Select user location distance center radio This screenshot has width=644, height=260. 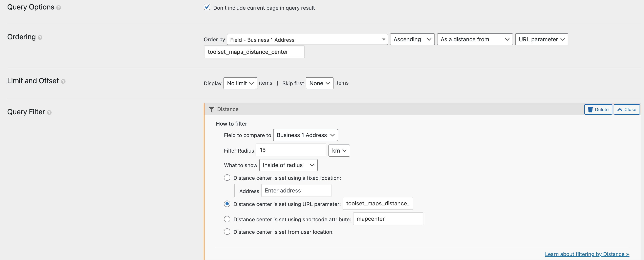pyautogui.click(x=227, y=232)
